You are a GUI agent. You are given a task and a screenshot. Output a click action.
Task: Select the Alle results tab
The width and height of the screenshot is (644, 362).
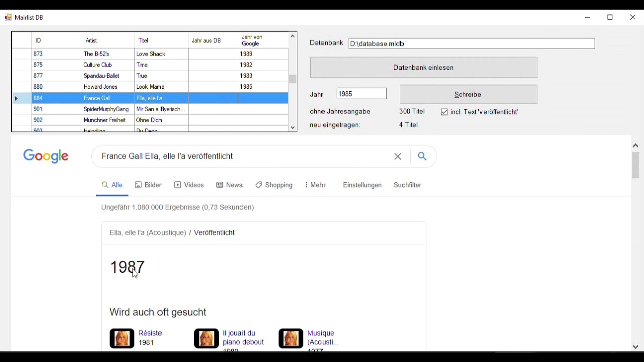pos(112,185)
